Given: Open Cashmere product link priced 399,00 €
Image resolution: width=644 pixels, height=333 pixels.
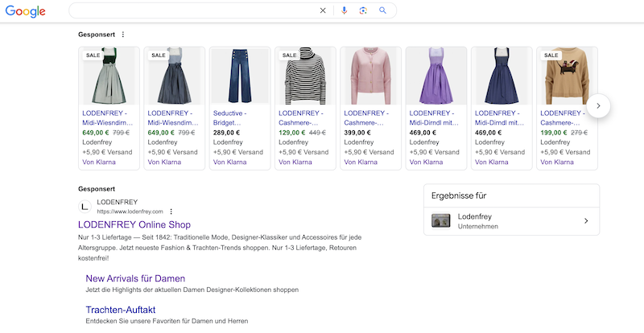Looking at the screenshot, I should pyautogui.click(x=366, y=118).
